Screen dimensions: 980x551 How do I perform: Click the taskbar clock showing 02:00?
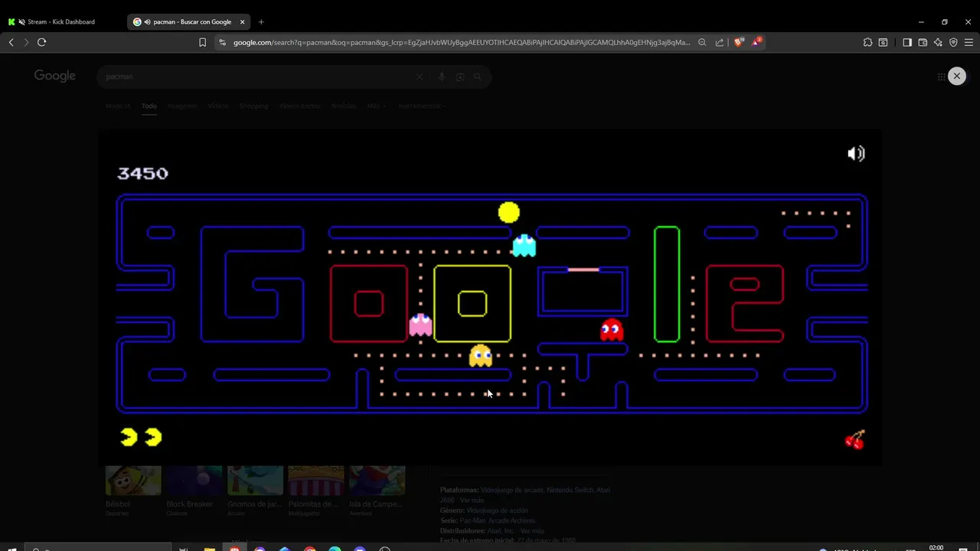point(936,547)
